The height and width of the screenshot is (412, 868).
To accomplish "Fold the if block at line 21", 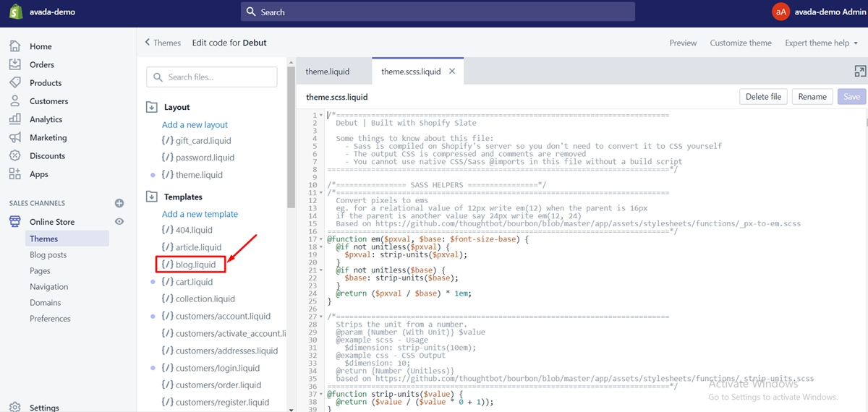I will point(321,270).
